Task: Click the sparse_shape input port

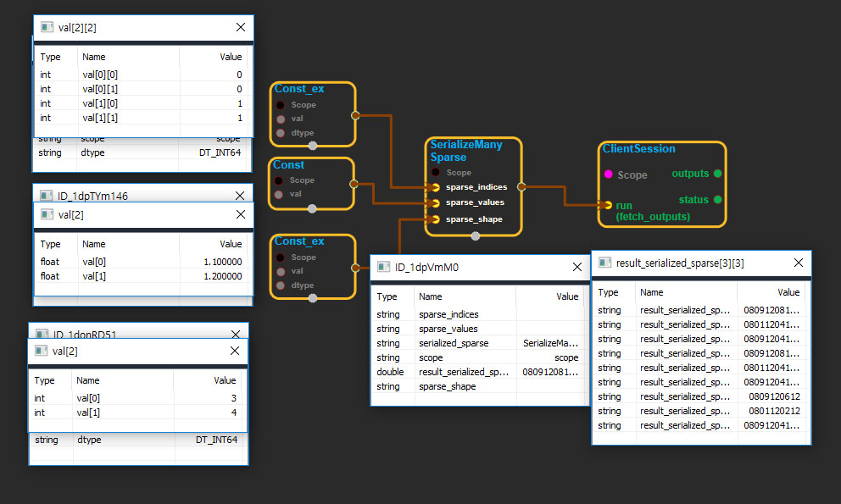Action: (x=436, y=219)
